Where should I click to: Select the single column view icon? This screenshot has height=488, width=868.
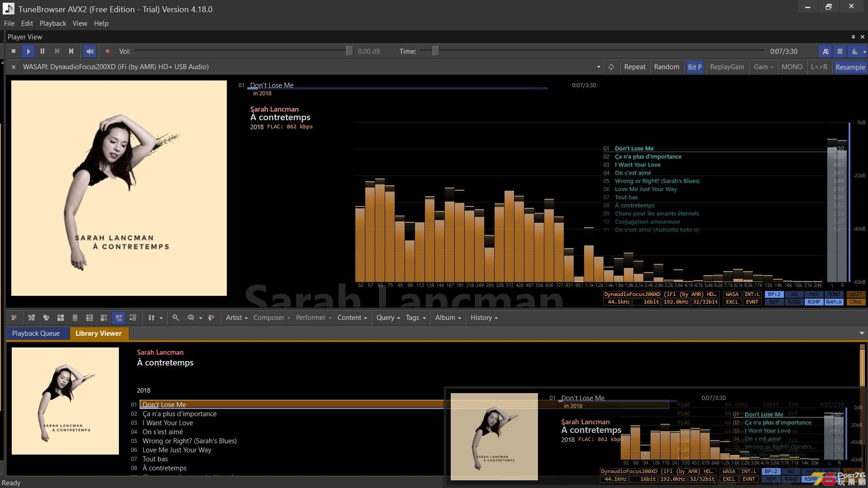(75, 318)
